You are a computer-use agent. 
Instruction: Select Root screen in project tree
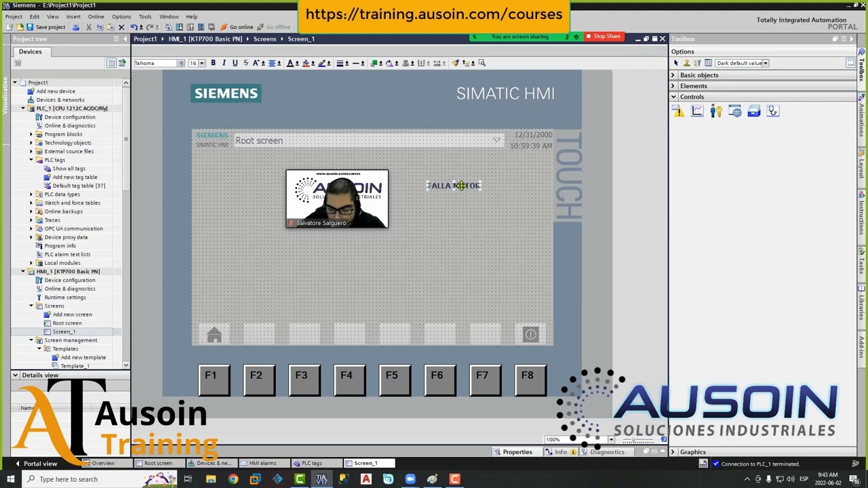67,323
